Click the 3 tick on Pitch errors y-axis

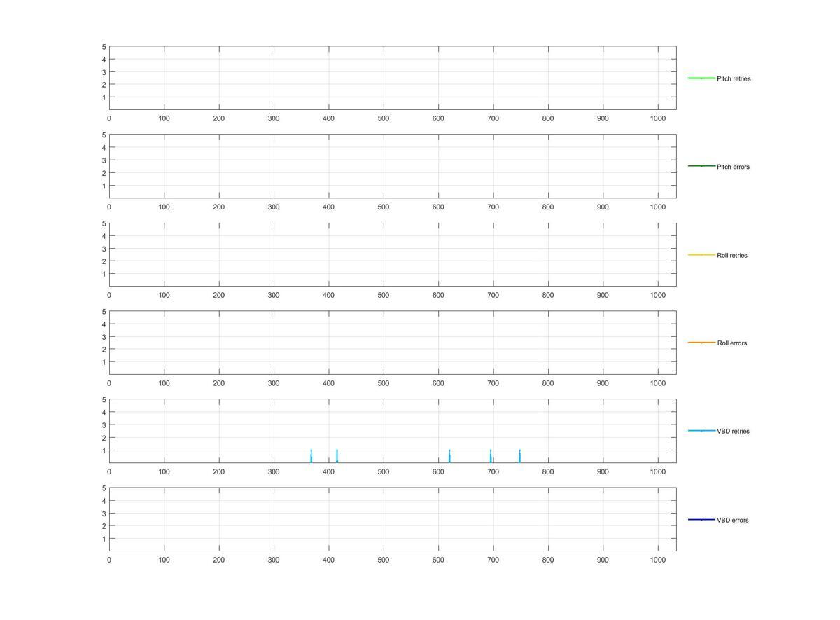point(104,160)
